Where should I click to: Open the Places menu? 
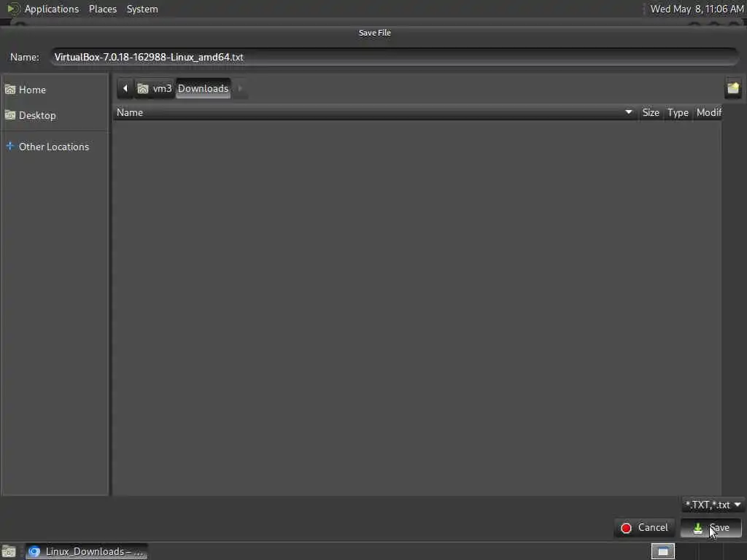(x=103, y=9)
